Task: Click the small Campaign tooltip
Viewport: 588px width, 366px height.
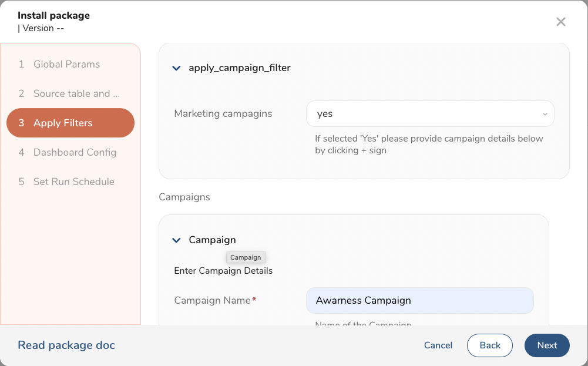Action: pos(246,257)
